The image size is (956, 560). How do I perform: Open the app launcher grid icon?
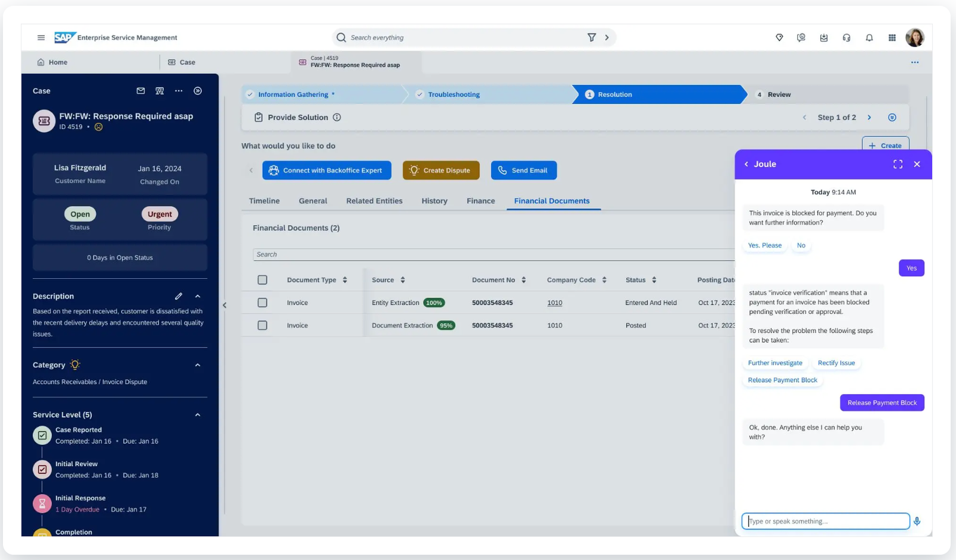[x=892, y=38]
